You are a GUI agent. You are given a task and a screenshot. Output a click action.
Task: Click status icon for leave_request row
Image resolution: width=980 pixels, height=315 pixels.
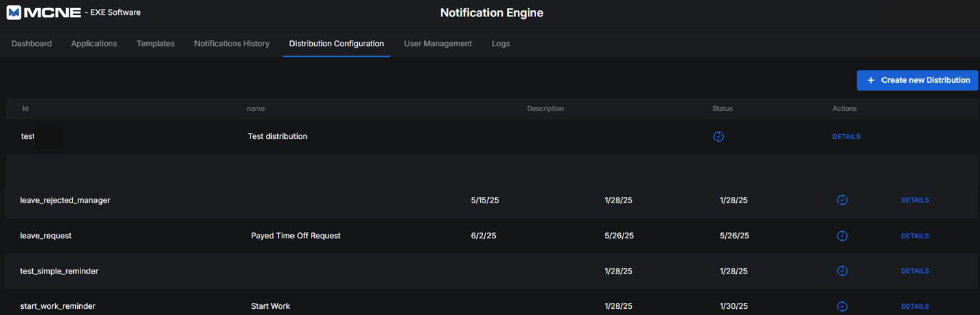click(x=842, y=236)
